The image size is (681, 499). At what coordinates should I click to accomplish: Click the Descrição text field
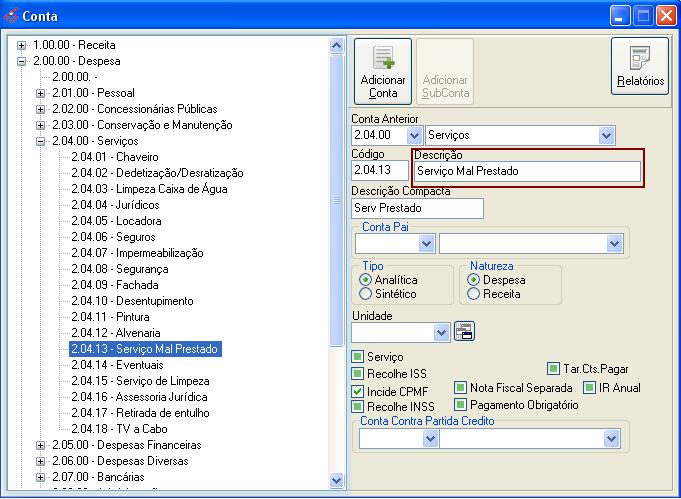pyautogui.click(x=527, y=171)
